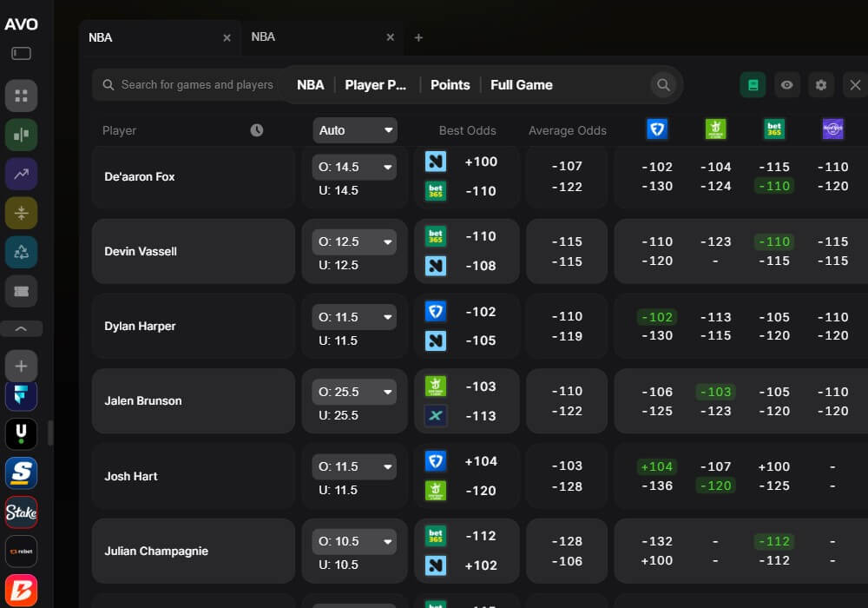The image size is (868, 608).
Task: Open the Player P... market filter
Action: (375, 85)
